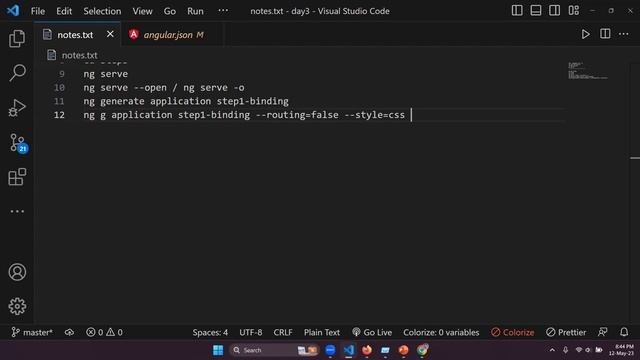Open the Selection menu
The width and height of the screenshot is (640, 360).
pos(102,11)
